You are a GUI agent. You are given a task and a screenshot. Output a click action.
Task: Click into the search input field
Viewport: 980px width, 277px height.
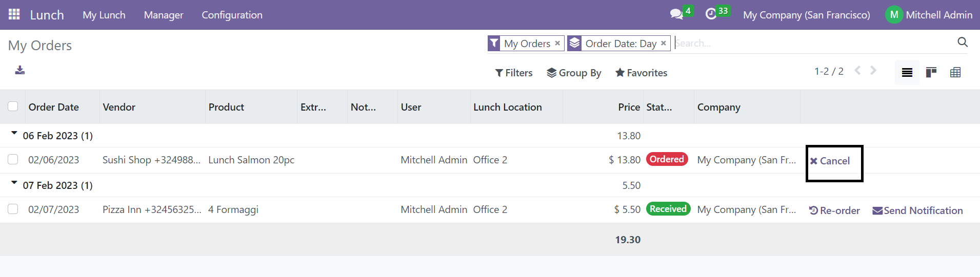click(x=814, y=43)
